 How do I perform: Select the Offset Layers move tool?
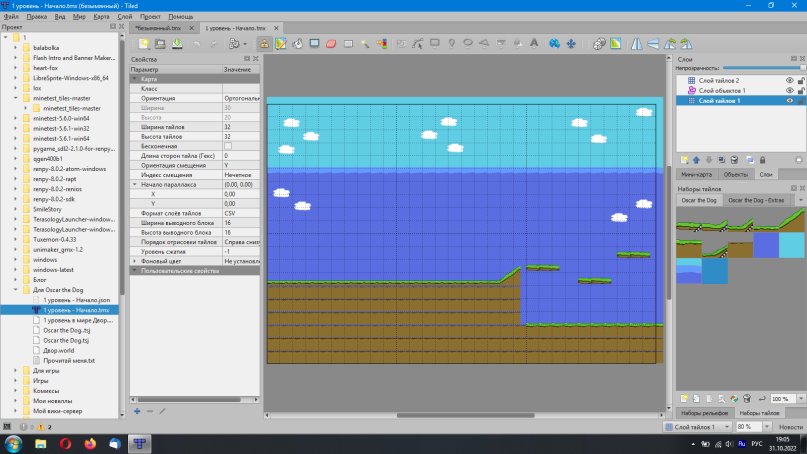click(x=571, y=44)
